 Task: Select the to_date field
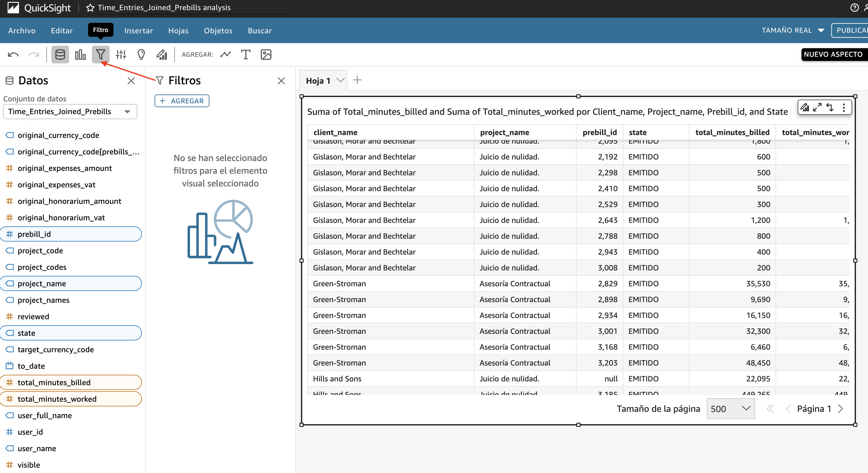(71, 366)
